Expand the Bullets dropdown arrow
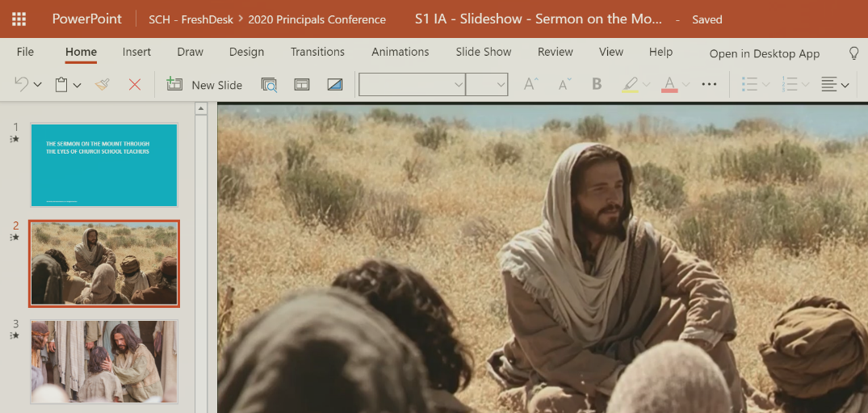868x413 pixels. tap(766, 85)
